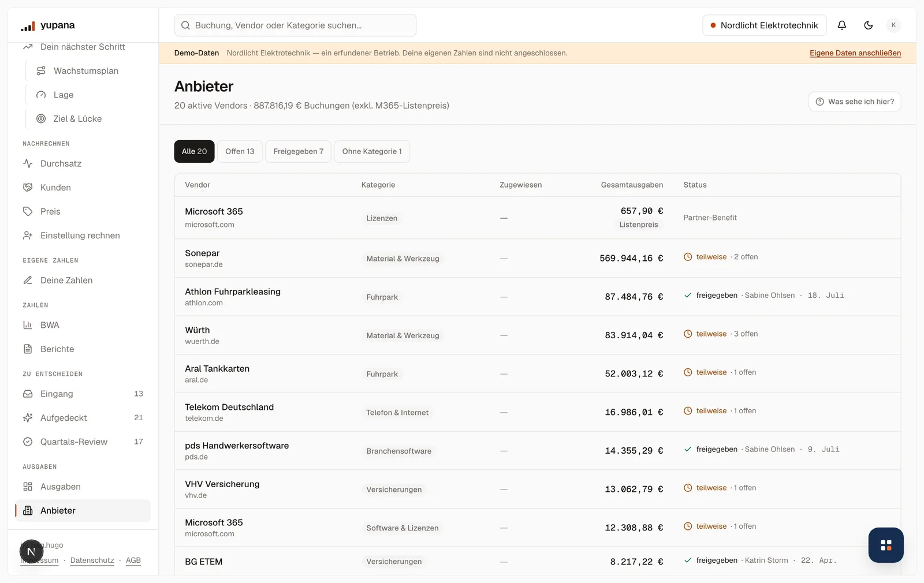The height and width of the screenshot is (583, 924).
Task: Open Athlon Fuhrparkleasing vendor name
Action: [233, 291]
